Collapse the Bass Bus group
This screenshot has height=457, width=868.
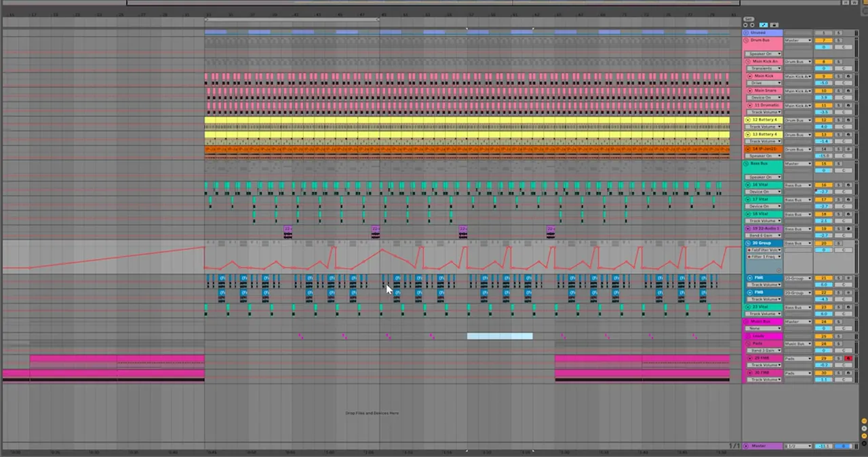[745, 163]
